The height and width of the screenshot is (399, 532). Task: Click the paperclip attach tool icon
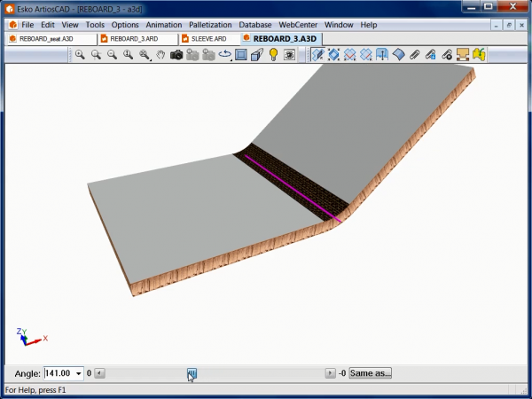point(414,55)
